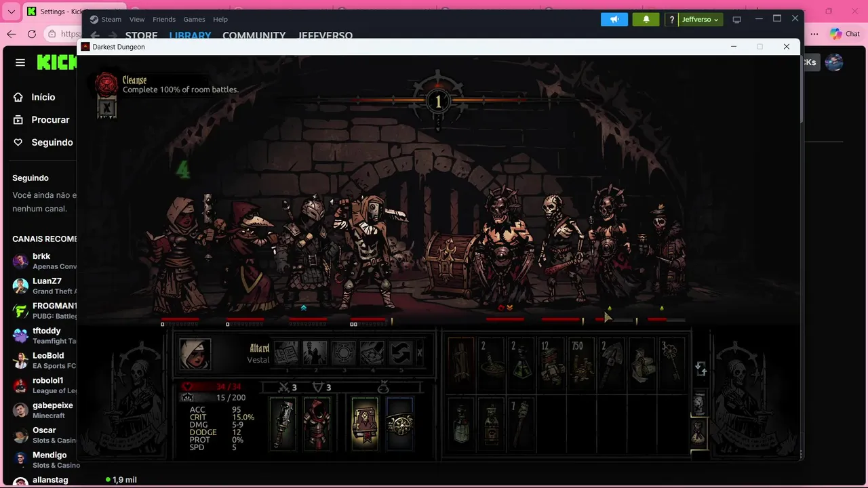The image size is (868, 488).
Task: Click Procurar in Kick sidebar
Action: (41, 119)
